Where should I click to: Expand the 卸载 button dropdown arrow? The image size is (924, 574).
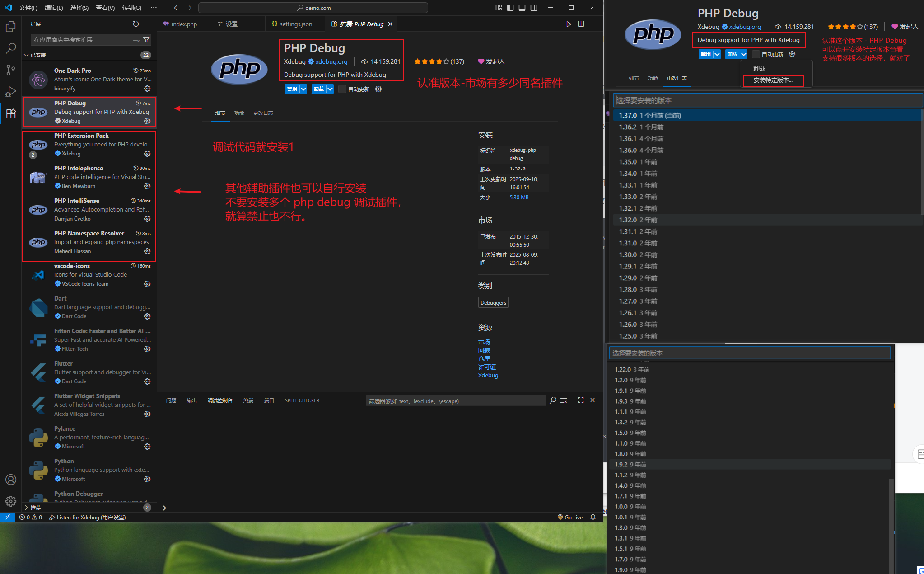329,89
